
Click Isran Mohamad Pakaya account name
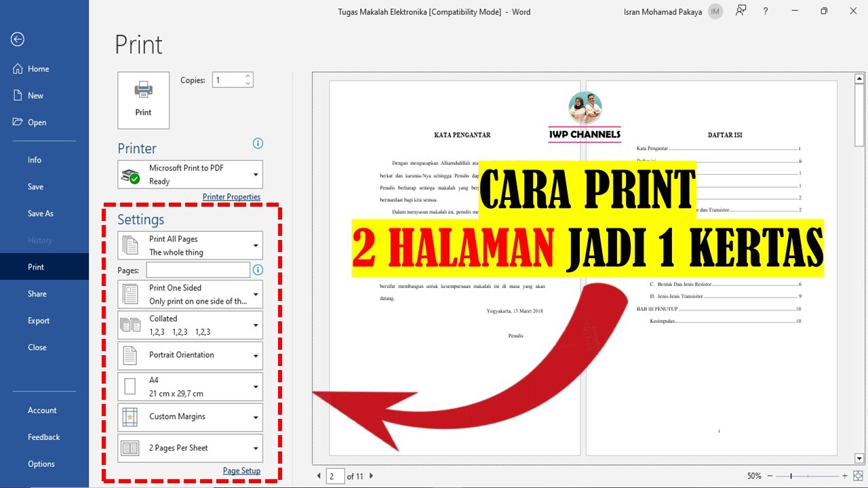coord(663,12)
